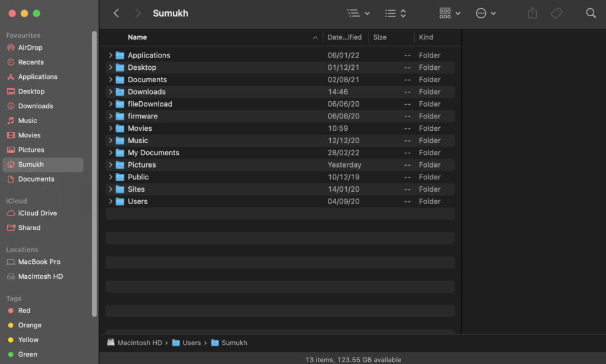Select the My Documents folder row
The height and width of the screenshot is (364, 606).
280,153
